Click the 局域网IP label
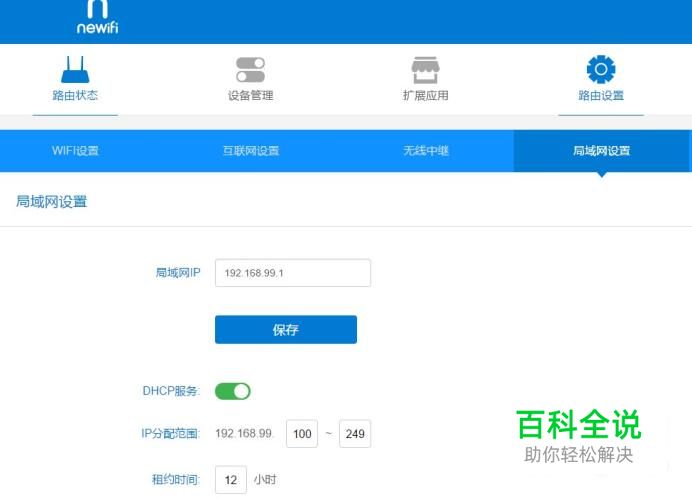The image size is (692, 499). pyautogui.click(x=178, y=273)
